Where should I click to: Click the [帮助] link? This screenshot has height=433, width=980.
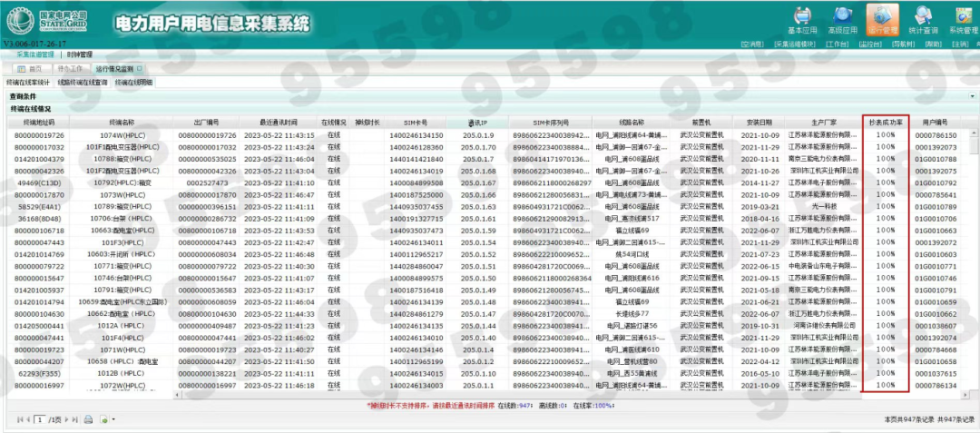[x=933, y=44]
